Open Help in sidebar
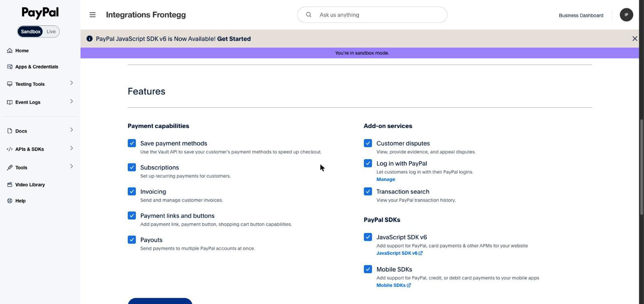 pos(20,201)
